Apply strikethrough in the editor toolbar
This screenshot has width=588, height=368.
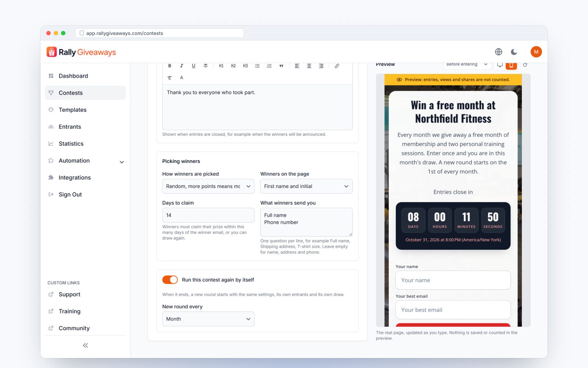206,66
